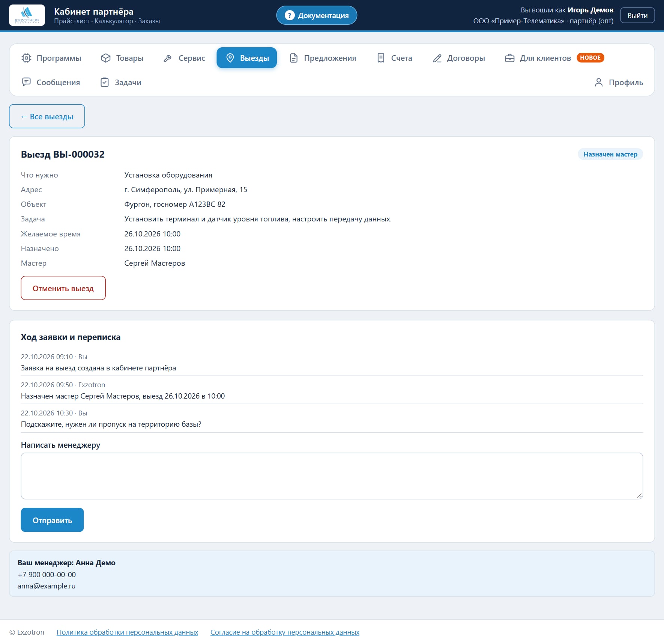Screen dimensions: 664x644
Task: Open Сообщения from the navigation
Action: coord(51,82)
